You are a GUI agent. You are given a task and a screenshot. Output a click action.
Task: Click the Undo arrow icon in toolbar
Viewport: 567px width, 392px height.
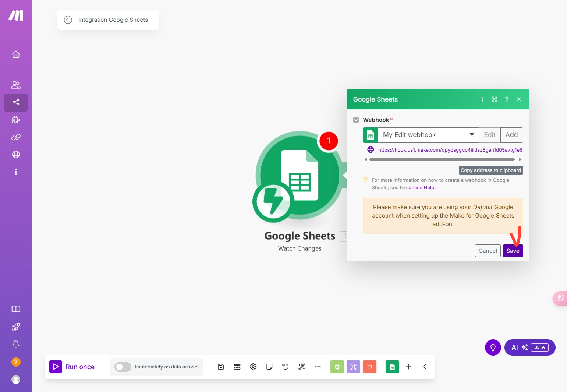point(286,367)
